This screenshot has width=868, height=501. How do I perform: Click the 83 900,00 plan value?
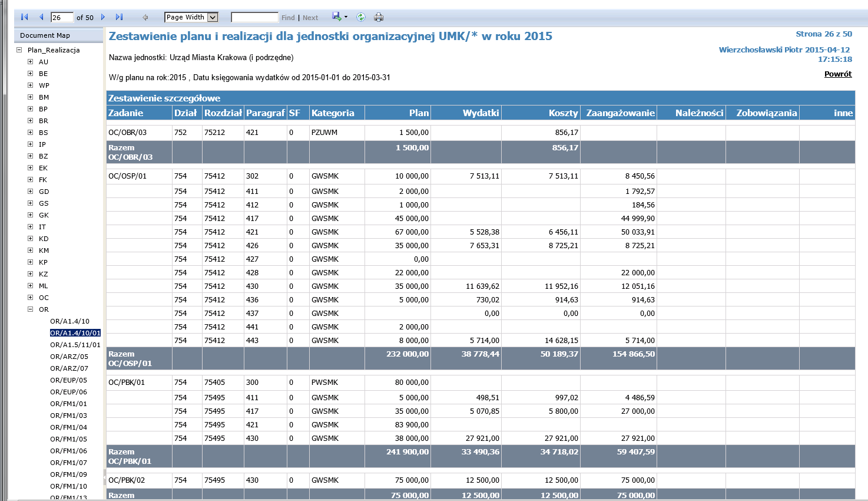[412, 425]
